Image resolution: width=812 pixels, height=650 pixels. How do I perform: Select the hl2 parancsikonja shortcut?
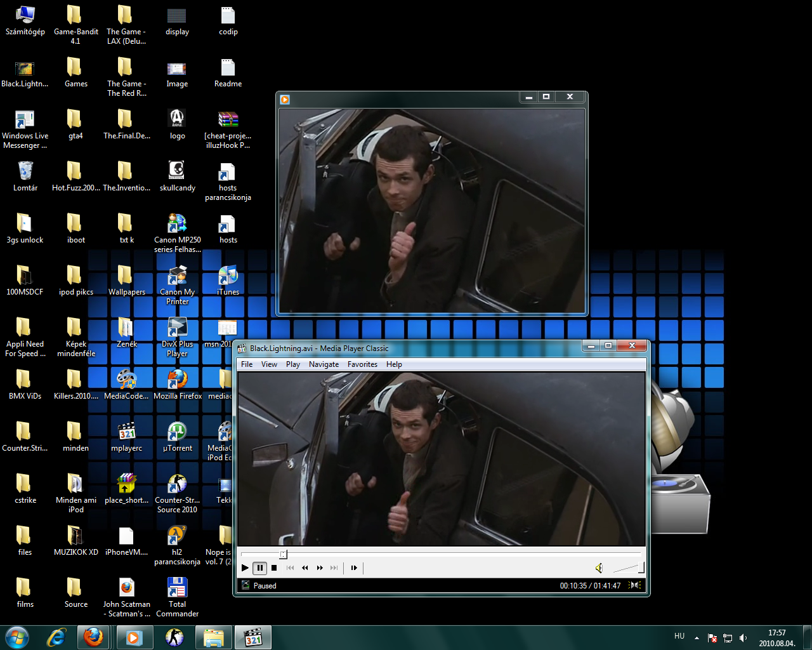[178, 546]
